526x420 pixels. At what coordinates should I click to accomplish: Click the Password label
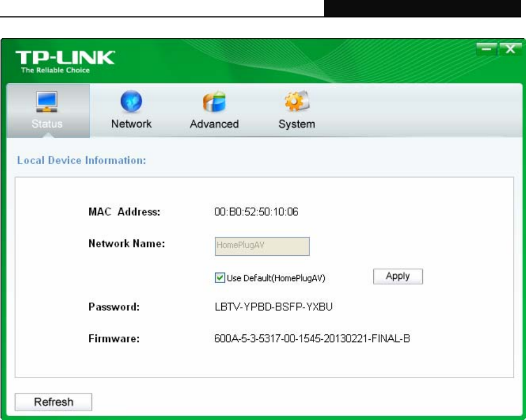(x=114, y=307)
